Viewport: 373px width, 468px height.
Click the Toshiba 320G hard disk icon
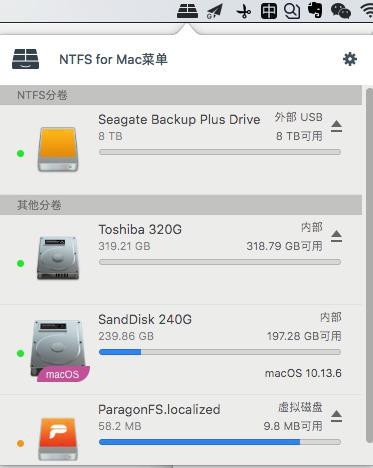(x=58, y=258)
